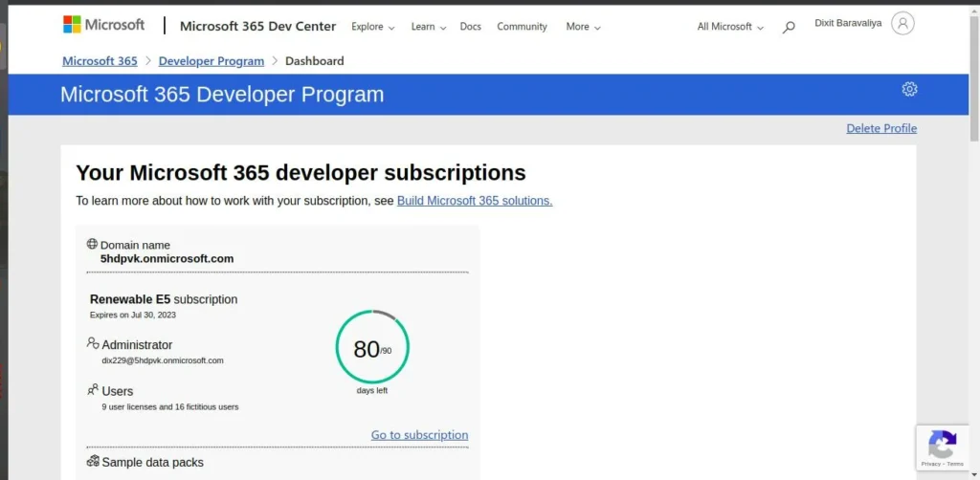Click Go to subscription link
Screen dimensions: 980x480
(419, 435)
